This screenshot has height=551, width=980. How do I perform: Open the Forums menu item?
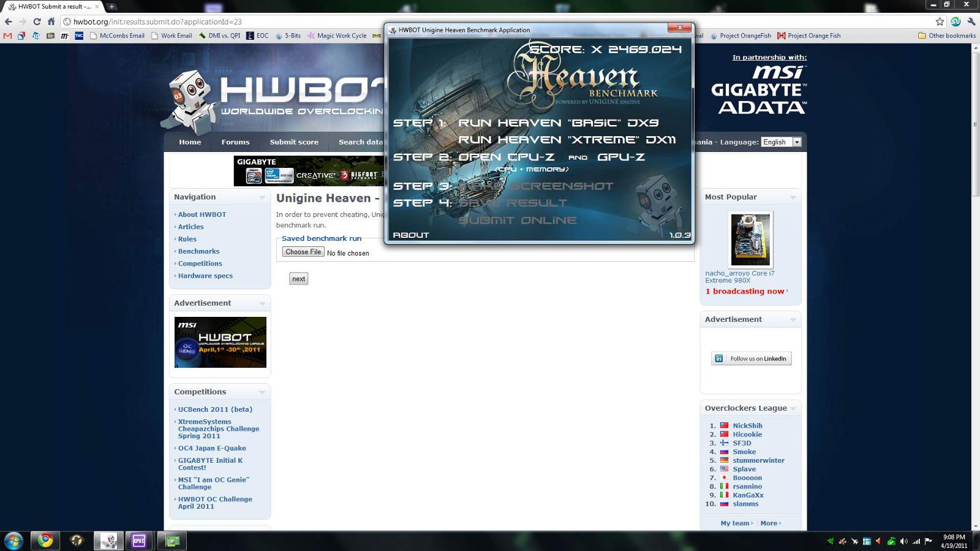tap(235, 142)
